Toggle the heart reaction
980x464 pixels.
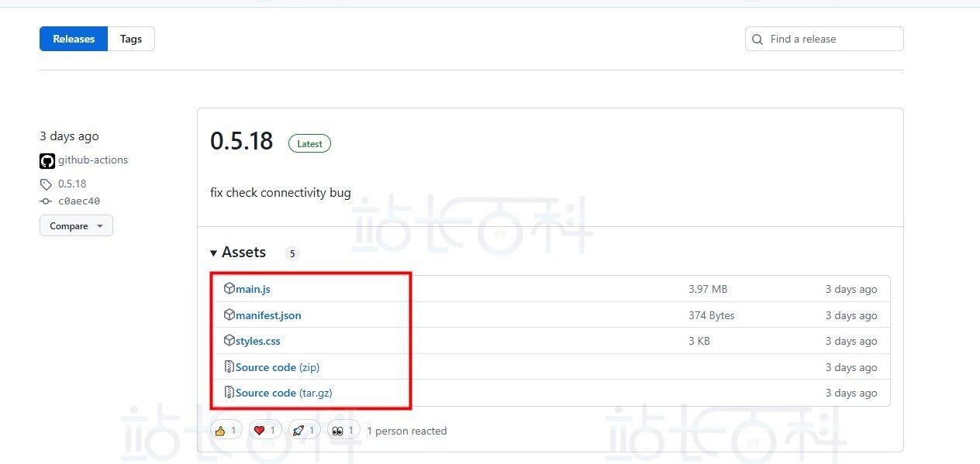(264, 431)
